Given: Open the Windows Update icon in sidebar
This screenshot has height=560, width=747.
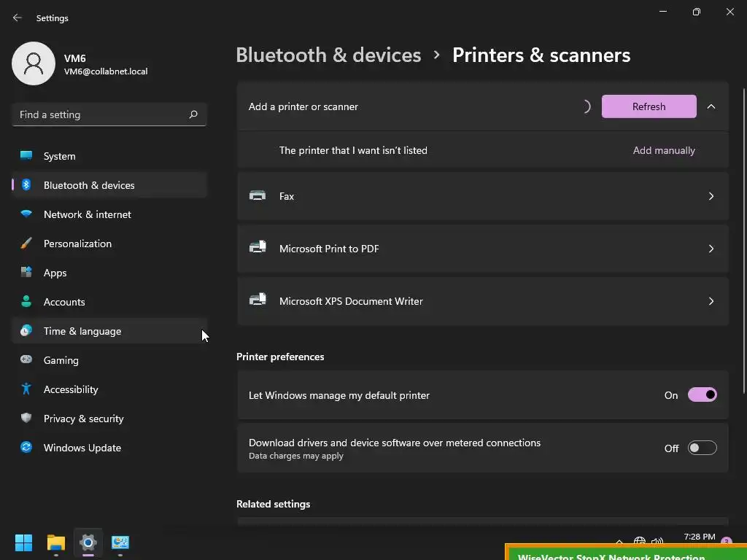Looking at the screenshot, I should coord(26,448).
